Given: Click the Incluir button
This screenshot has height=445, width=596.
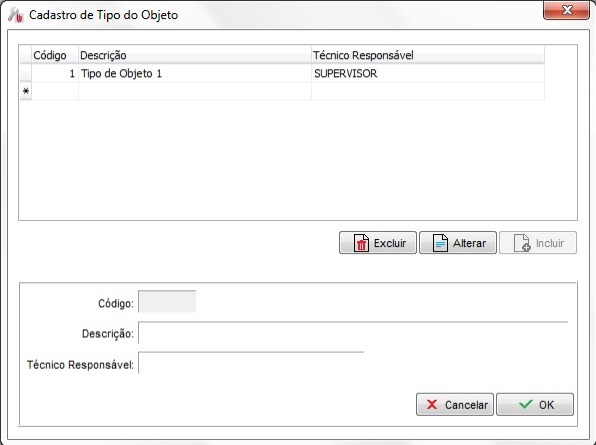Looking at the screenshot, I should (x=538, y=243).
